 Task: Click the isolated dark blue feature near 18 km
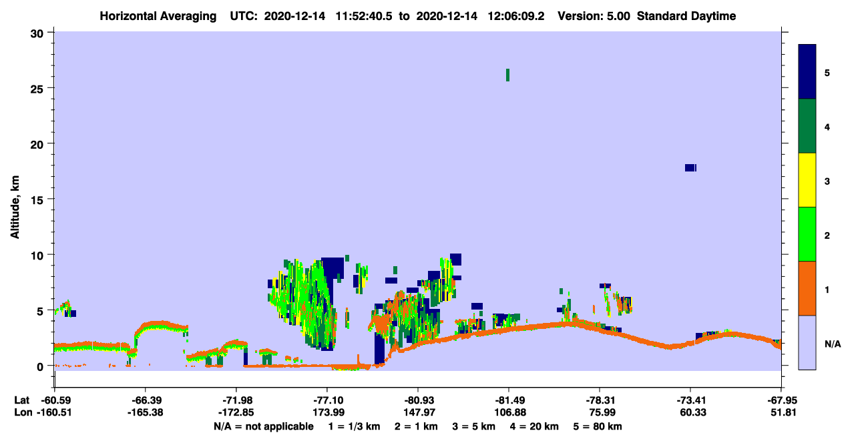[690, 167]
